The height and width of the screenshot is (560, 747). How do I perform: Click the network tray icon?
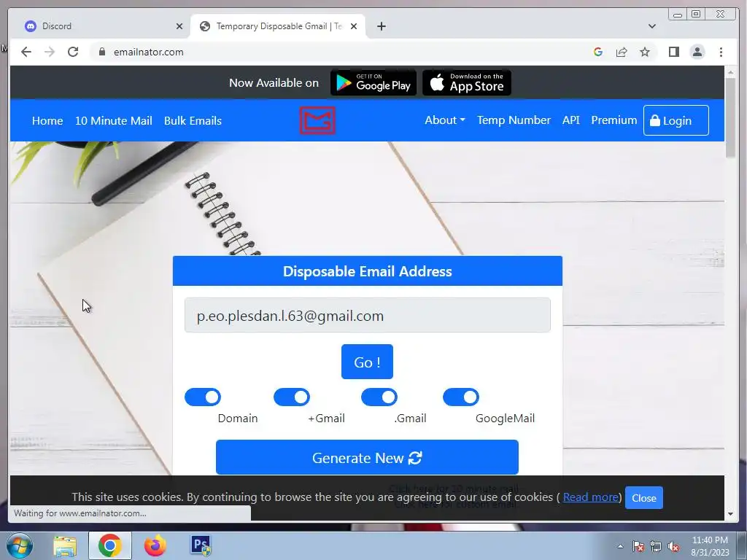656,546
